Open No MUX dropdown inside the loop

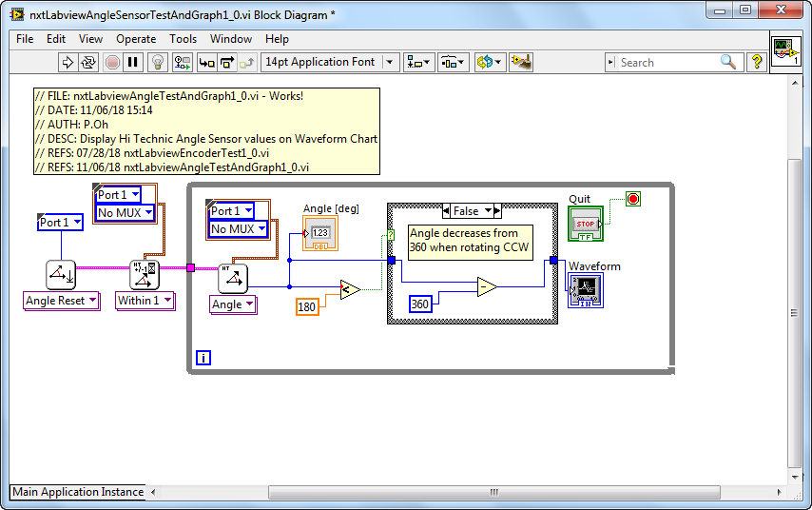[x=238, y=229]
